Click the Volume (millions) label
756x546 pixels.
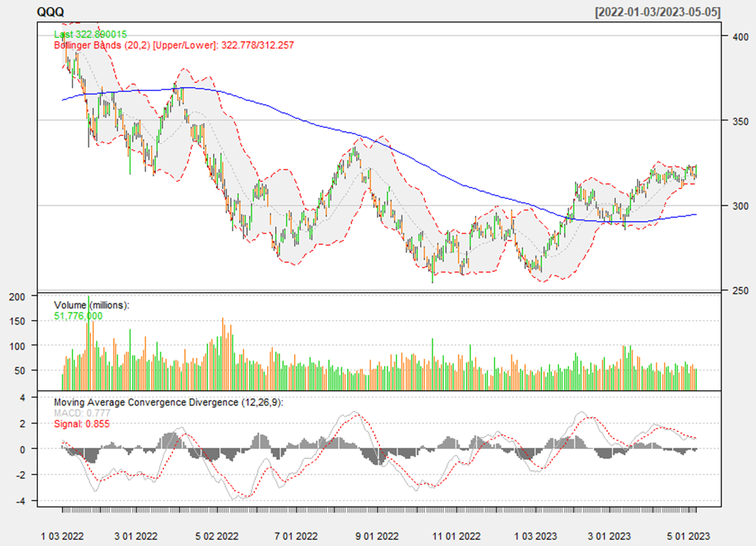[92, 305]
